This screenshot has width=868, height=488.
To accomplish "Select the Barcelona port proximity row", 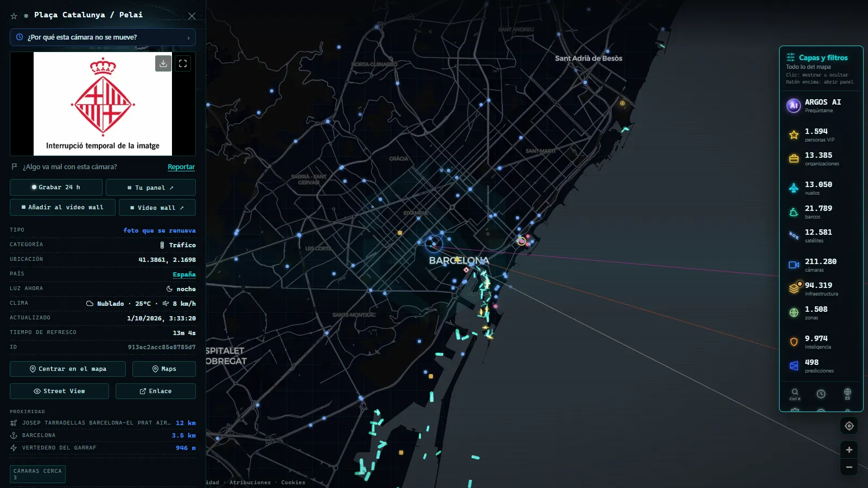I will (x=103, y=435).
